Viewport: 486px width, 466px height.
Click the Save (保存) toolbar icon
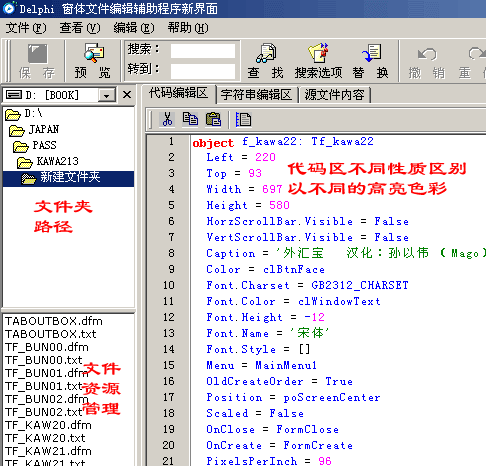tap(37, 53)
